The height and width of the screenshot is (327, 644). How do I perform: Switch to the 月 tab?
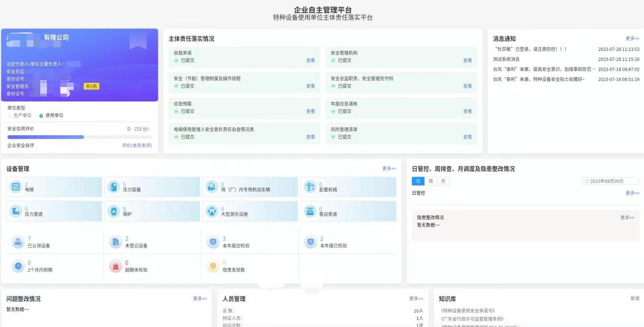(x=443, y=181)
